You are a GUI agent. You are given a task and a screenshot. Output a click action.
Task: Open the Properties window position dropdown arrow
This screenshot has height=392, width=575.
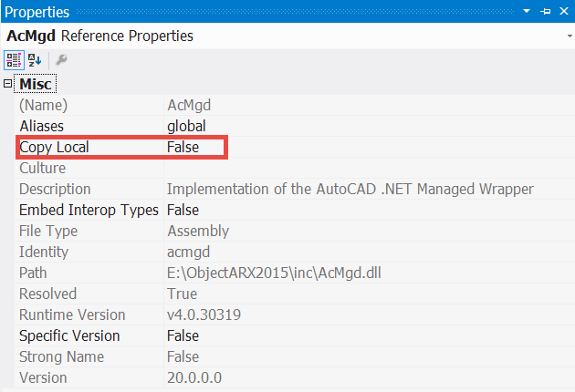(527, 11)
